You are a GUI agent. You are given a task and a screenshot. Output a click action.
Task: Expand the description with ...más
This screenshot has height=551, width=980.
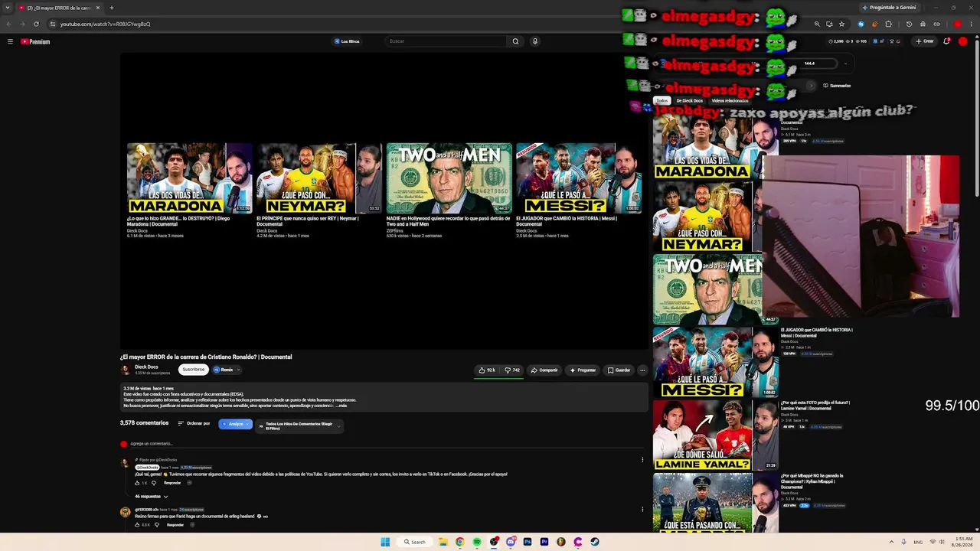tap(342, 406)
